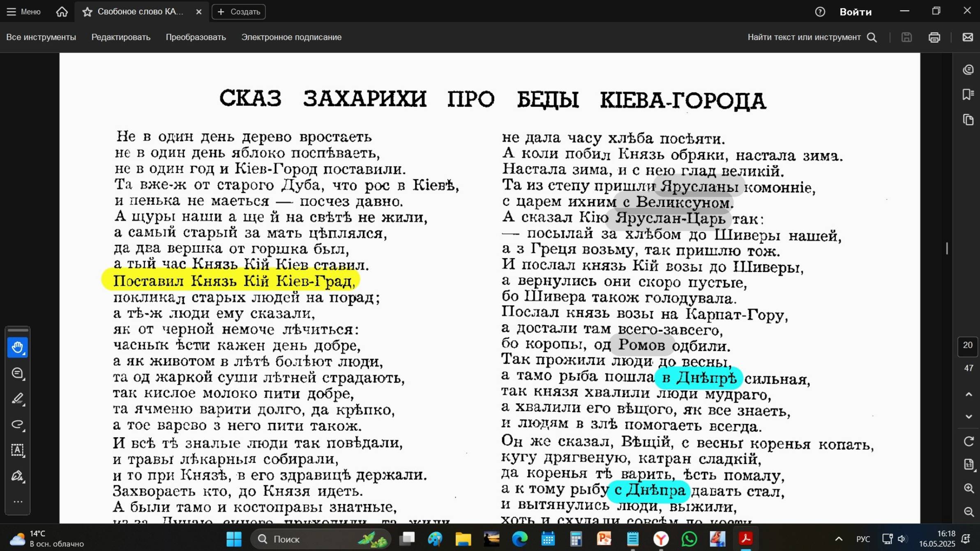Select the signature fill pen tool

point(17,476)
